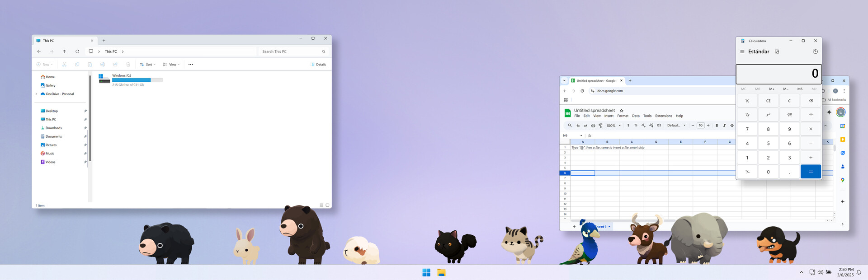
Task: Decrease decimal places in Sheets
Action: [x=643, y=126]
